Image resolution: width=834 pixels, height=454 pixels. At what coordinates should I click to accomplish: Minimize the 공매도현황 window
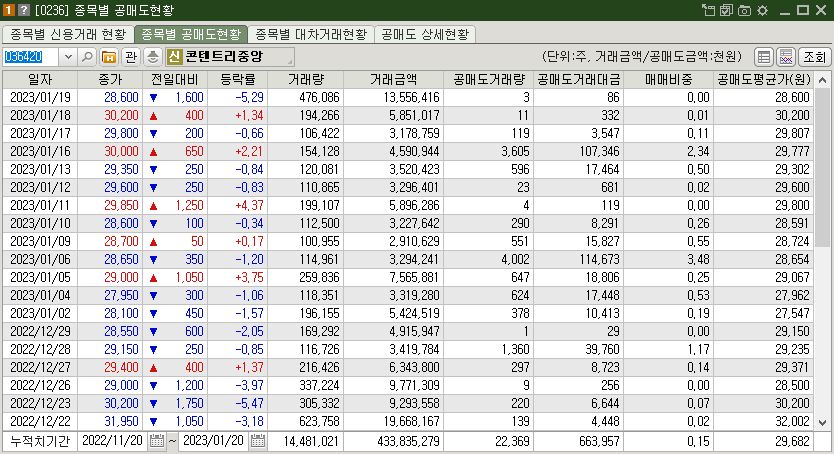[785, 10]
